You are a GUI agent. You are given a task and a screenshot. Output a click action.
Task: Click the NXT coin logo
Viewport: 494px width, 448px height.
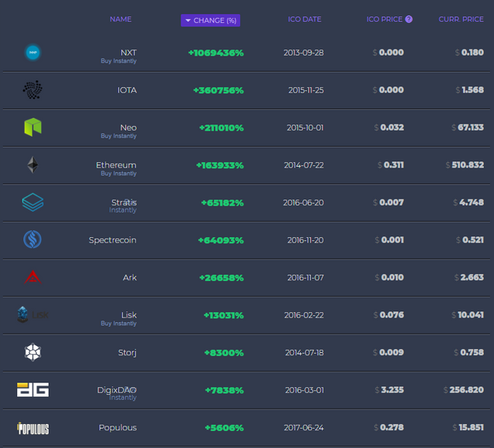click(32, 53)
